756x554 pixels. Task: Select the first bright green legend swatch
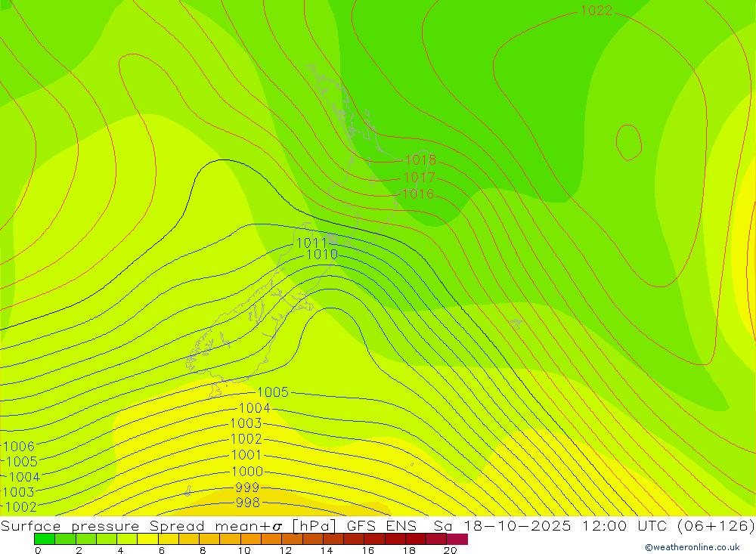tap(45, 539)
